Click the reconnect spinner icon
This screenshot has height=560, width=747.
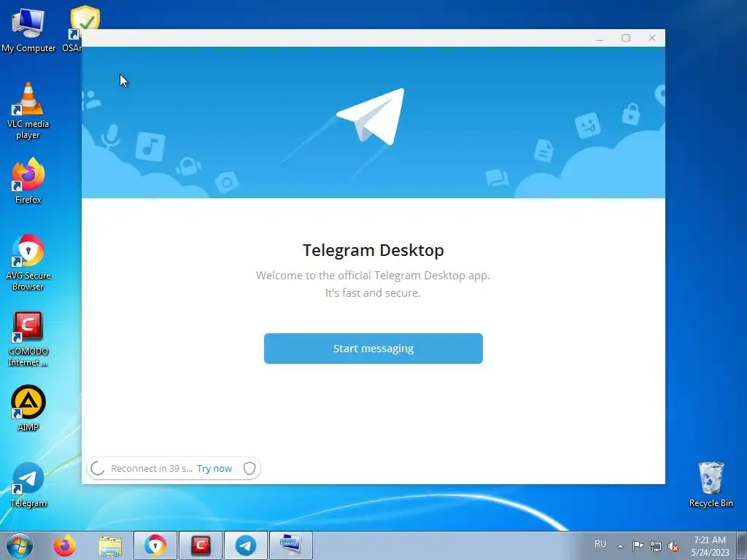[x=97, y=469]
